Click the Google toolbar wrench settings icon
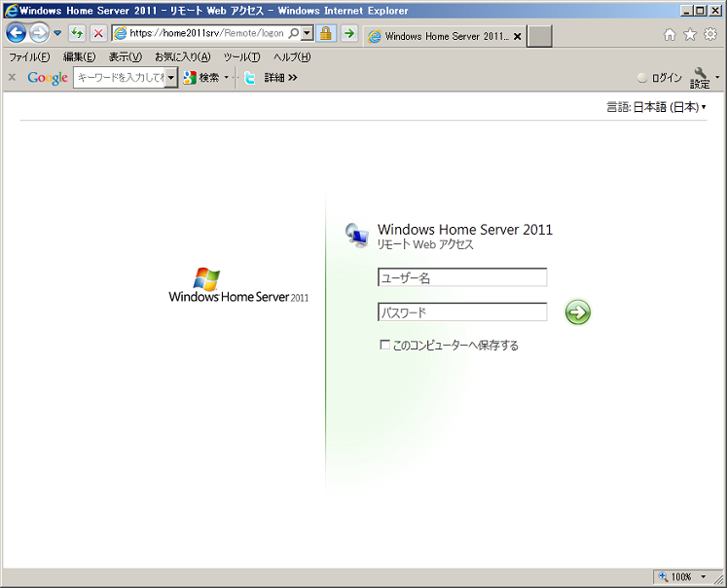The width and height of the screenshot is (727, 588). pos(701,76)
